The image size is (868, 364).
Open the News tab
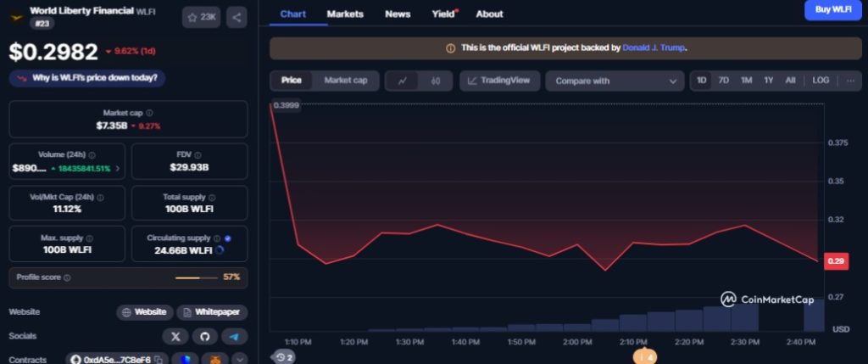point(398,14)
